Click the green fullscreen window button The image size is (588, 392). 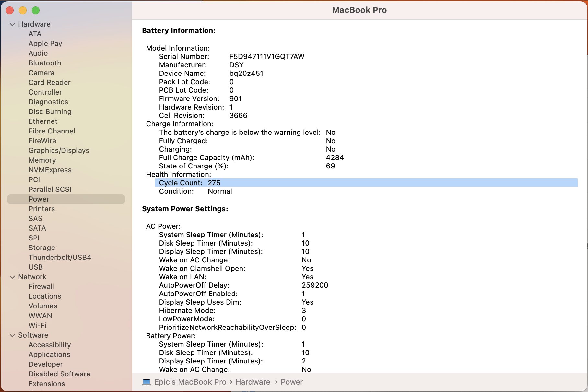coord(36,10)
